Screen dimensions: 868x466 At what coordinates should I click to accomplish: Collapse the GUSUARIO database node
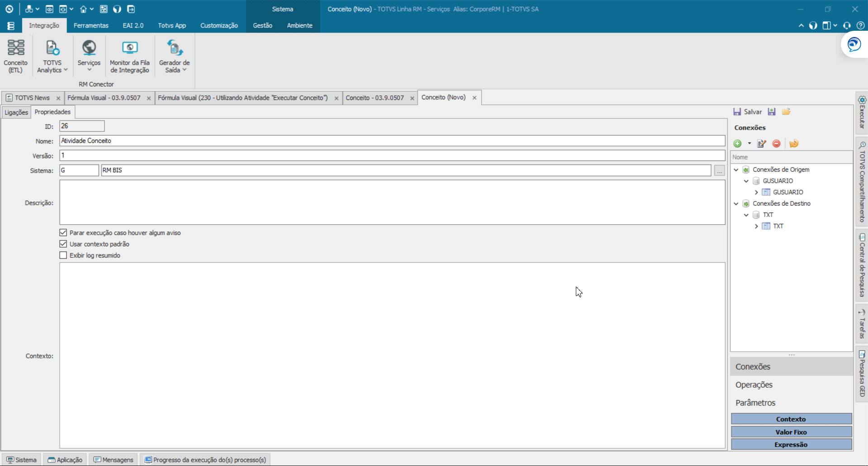[x=746, y=181]
